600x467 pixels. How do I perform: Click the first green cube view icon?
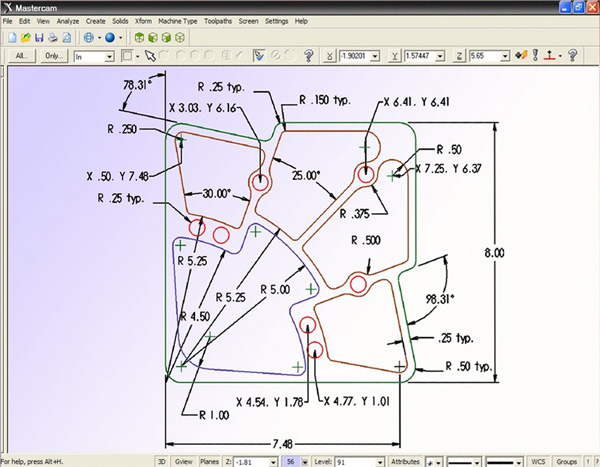(139, 38)
